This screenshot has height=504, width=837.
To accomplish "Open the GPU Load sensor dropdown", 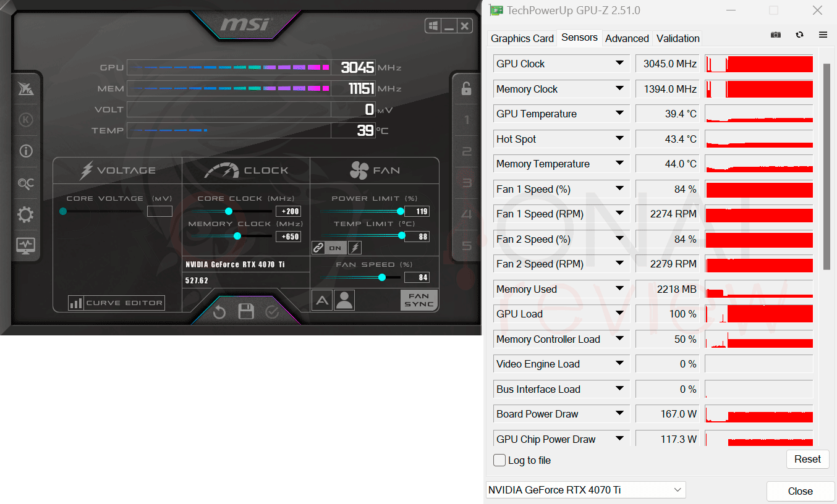I will point(619,313).
